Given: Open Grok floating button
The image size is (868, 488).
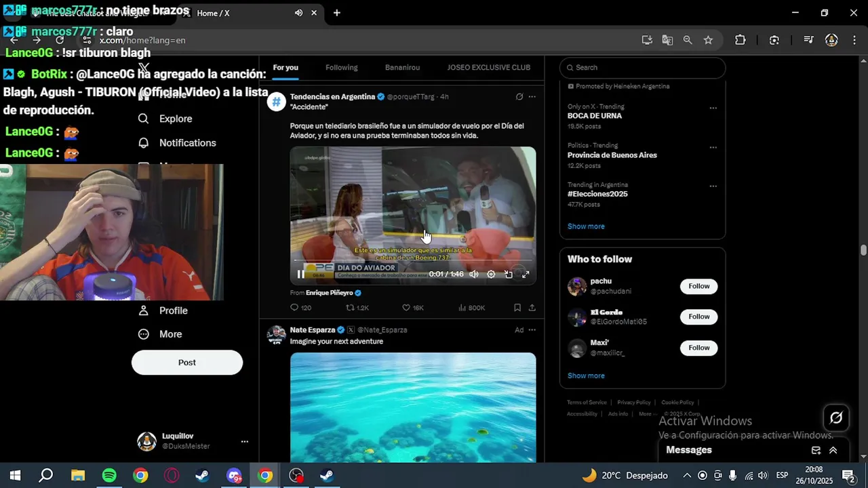Looking at the screenshot, I should pos(836,418).
